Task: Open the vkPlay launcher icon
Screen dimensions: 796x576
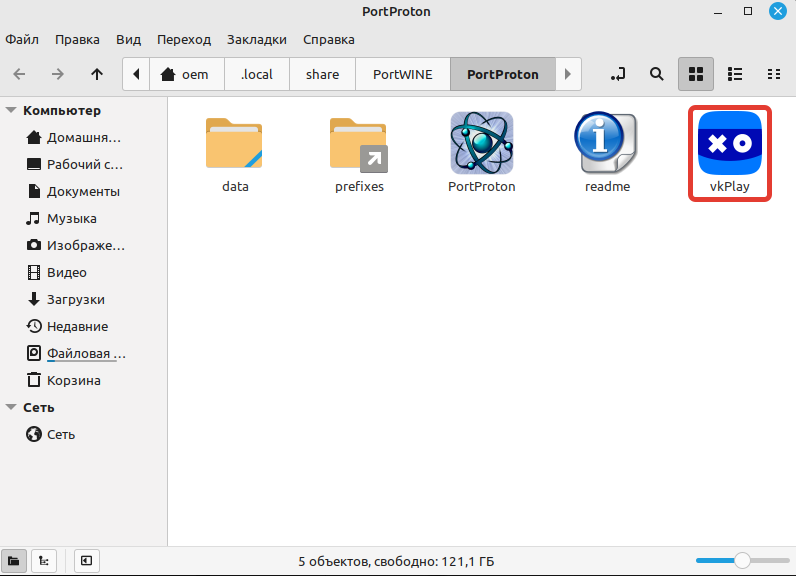Action: (x=729, y=143)
